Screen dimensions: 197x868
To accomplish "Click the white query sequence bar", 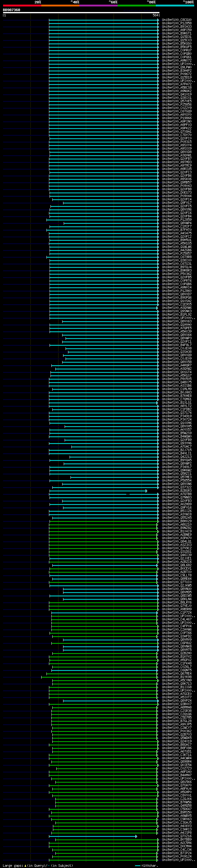I will coord(81,12).
